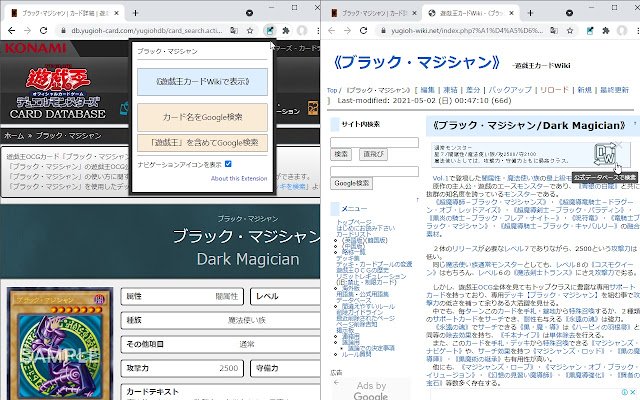Click the Google検索 button in wiki sidebar

click(351, 183)
